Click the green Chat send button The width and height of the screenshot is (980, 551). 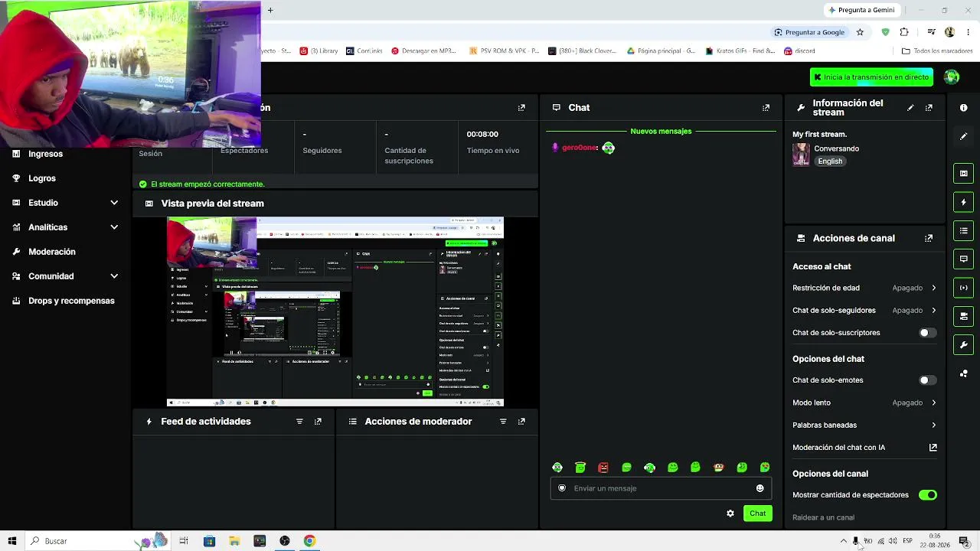click(757, 514)
